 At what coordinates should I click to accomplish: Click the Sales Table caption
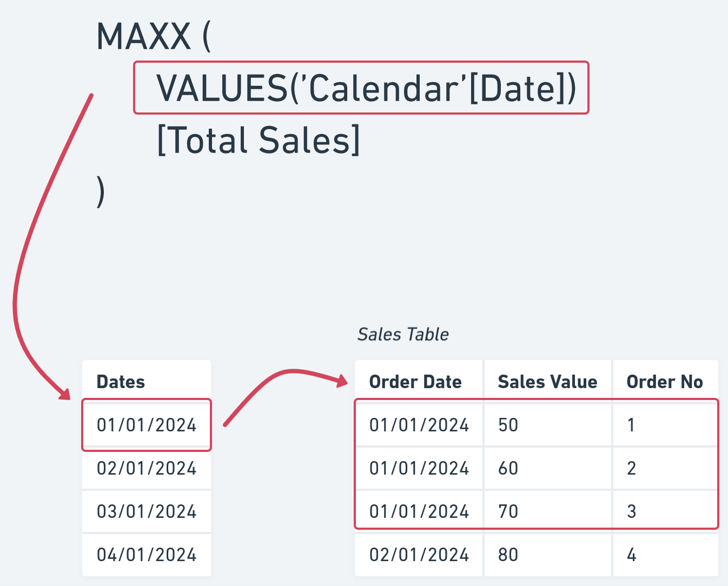pyautogui.click(x=403, y=335)
